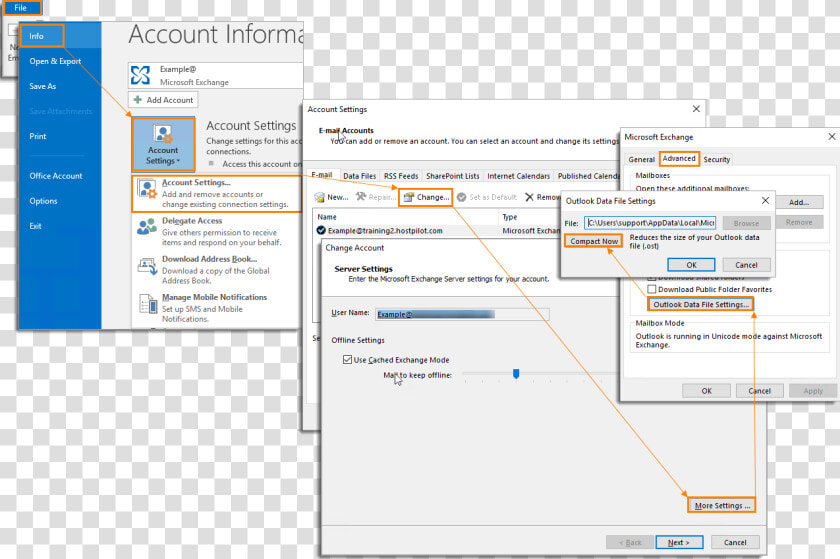The height and width of the screenshot is (559, 840).
Task: Open the Open & Export page
Action: point(55,61)
